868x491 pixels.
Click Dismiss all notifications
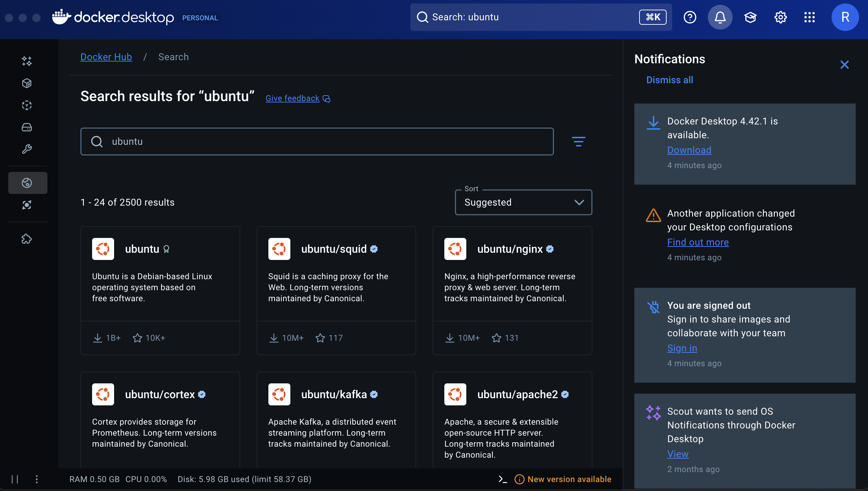pos(669,80)
